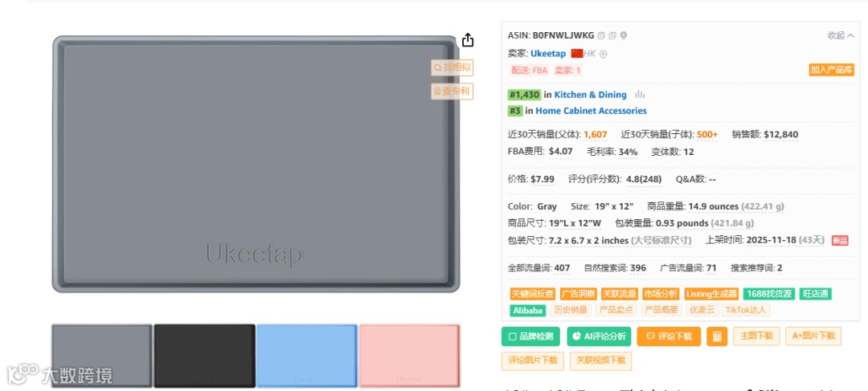Click the 配送: FBA tag
This screenshot has width=868, height=391.
(x=529, y=70)
